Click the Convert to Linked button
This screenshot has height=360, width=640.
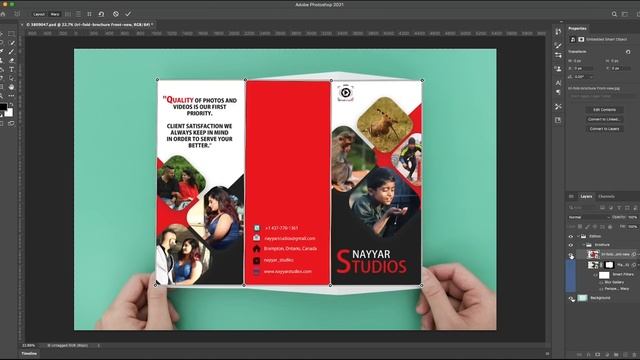(x=604, y=119)
